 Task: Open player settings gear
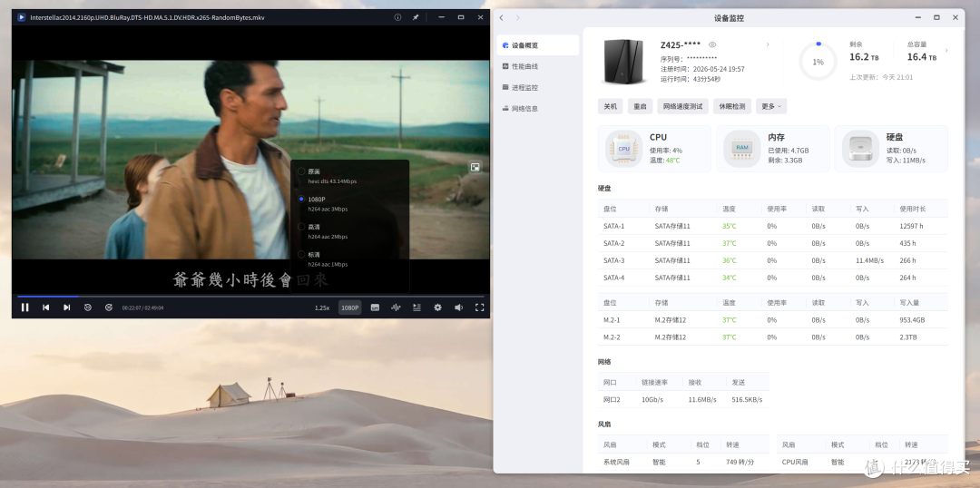pyautogui.click(x=437, y=307)
